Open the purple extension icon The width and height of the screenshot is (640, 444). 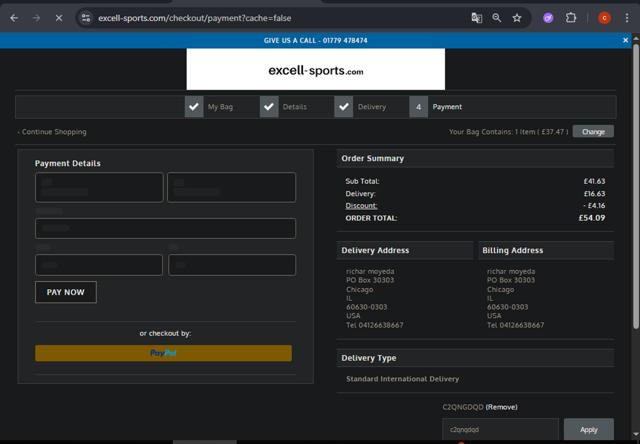(x=548, y=18)
